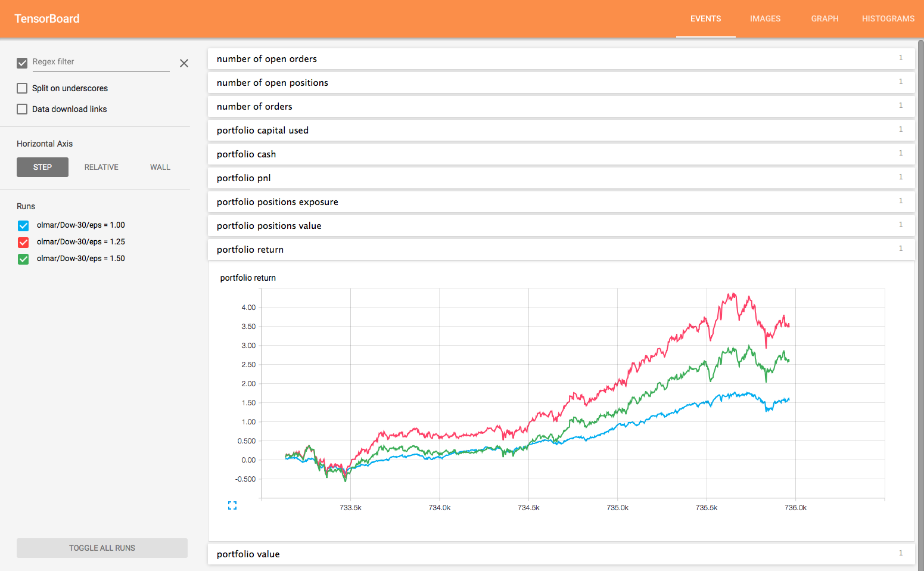Expand portfolio pnl section
Viewport: 924px width, 571px height.
(561, 178)
